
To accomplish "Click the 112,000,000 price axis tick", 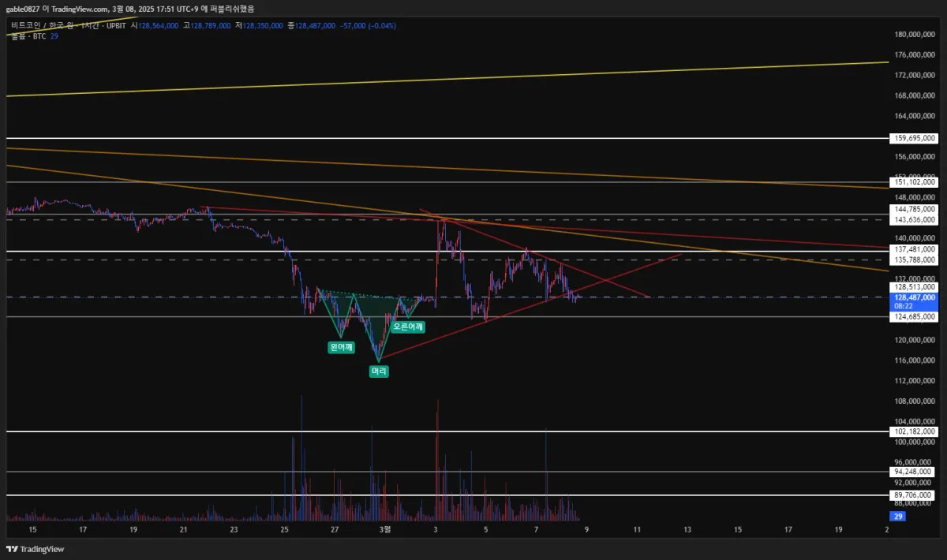I will pyautogui.click(x=915, y=381).
